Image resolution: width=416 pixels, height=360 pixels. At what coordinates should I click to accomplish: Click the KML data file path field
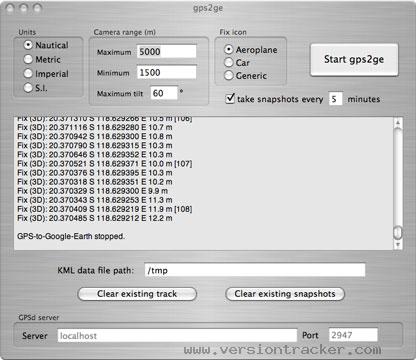[x=255, y=270]
